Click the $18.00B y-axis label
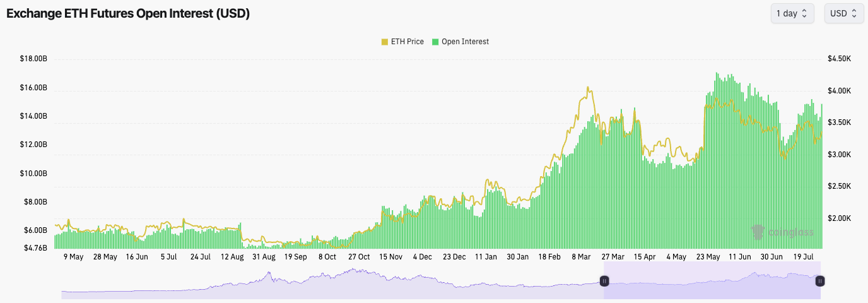868x303 pixels. (x=34, y=59)
